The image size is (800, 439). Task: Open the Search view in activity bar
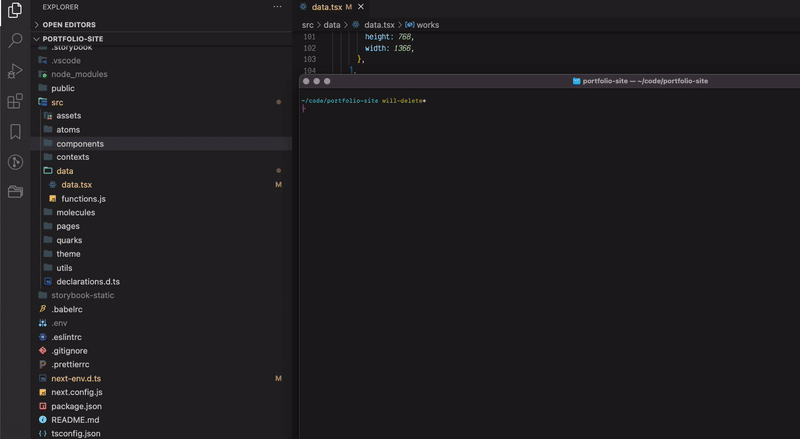[x=15, y=41]
